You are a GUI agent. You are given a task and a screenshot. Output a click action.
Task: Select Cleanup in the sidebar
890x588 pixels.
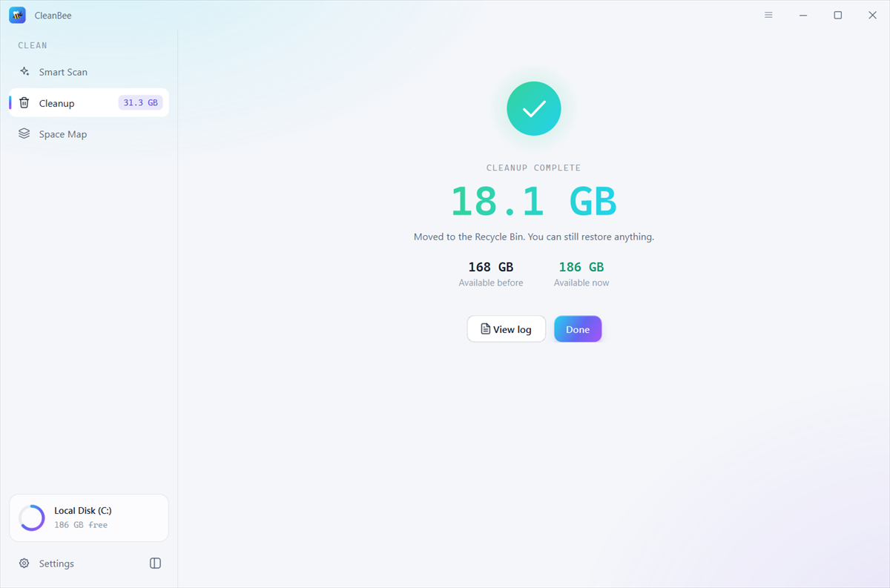[89, 103]
